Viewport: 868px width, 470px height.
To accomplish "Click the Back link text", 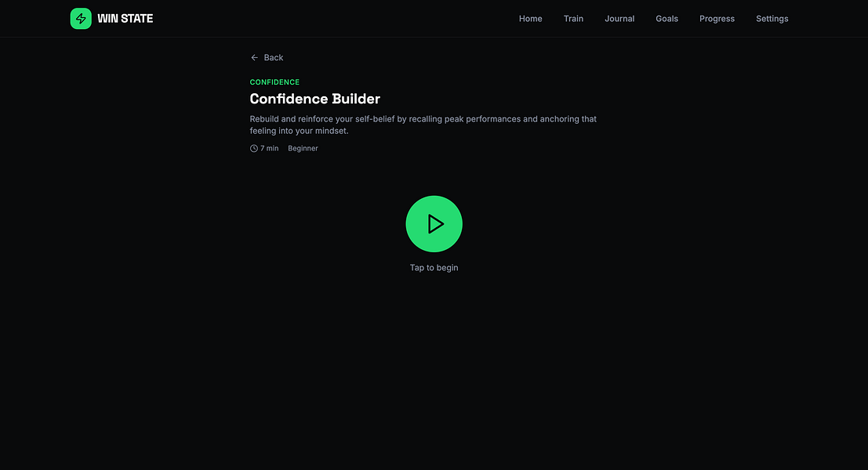I will [274, 57].
